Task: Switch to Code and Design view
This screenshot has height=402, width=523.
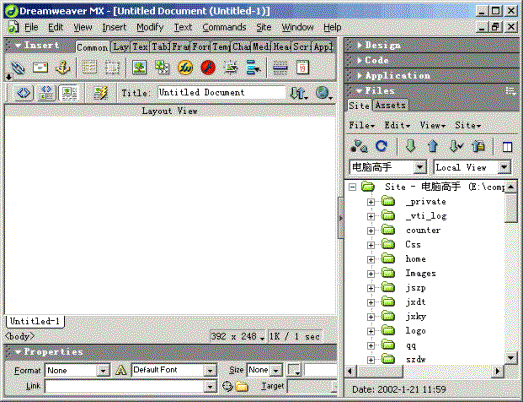Action: pos(46,93)
